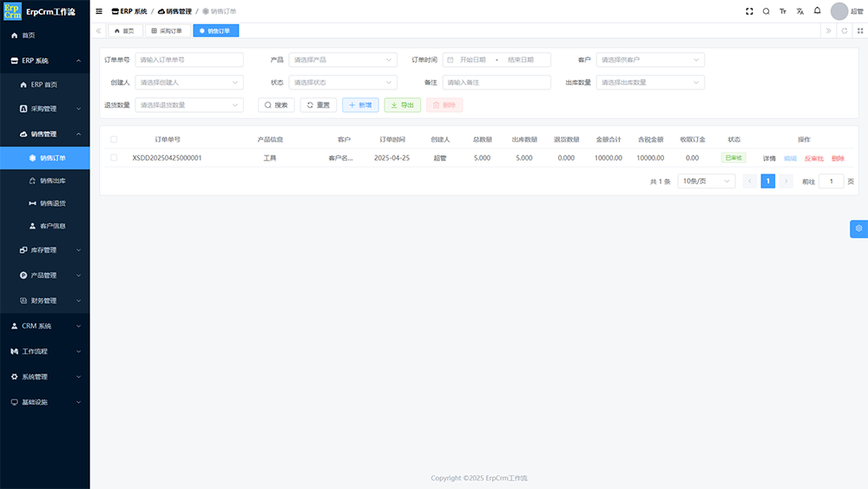The image size is (868, 489).
Task: Open 10条/页 page size dropdown
Action: tap(707, 181)
